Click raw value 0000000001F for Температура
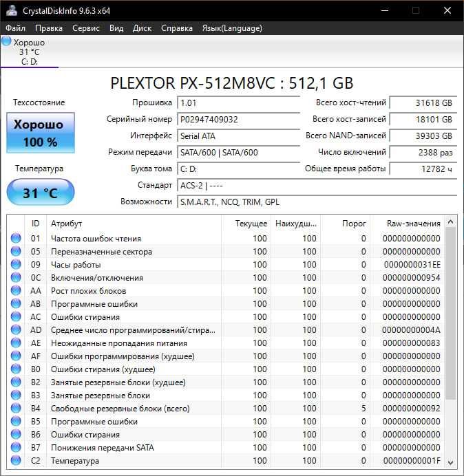Screen dimensions: 464x476 [x=412, y=460]
